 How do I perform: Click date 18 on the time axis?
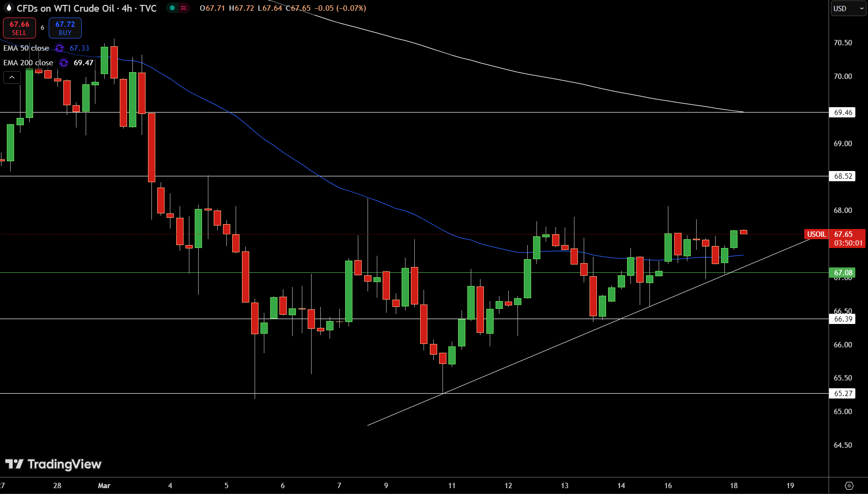734,486
